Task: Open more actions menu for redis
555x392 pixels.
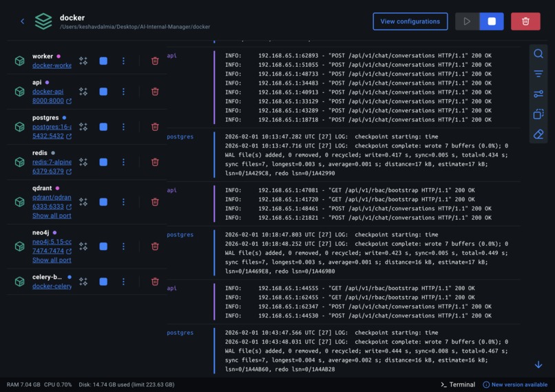Action: (123, 162)
